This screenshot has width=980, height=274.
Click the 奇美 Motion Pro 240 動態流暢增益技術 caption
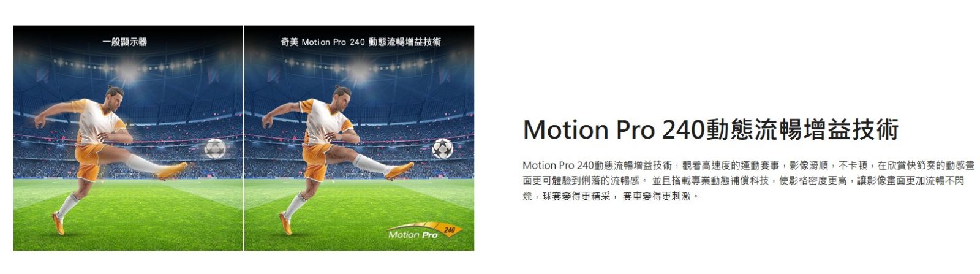coord(361,42)
